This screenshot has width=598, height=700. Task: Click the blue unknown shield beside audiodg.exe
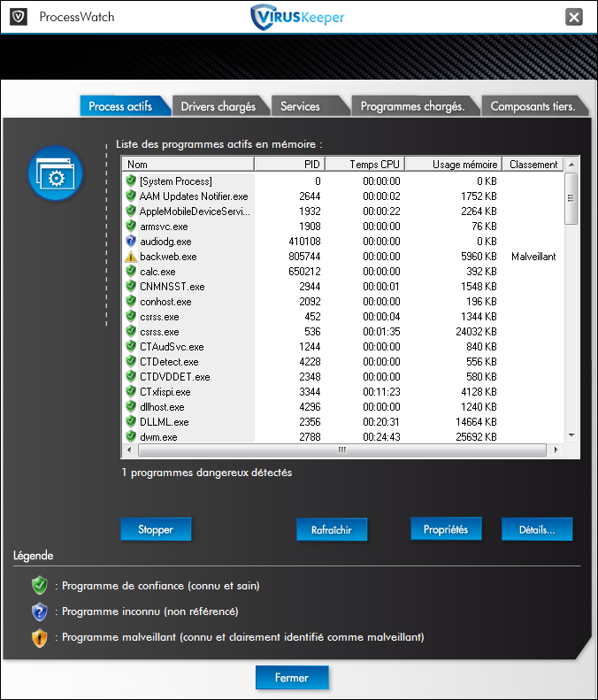pos(131,242)
